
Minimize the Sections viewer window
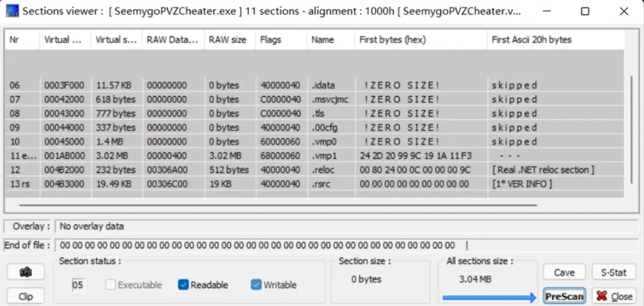click(x=546, y=11)
